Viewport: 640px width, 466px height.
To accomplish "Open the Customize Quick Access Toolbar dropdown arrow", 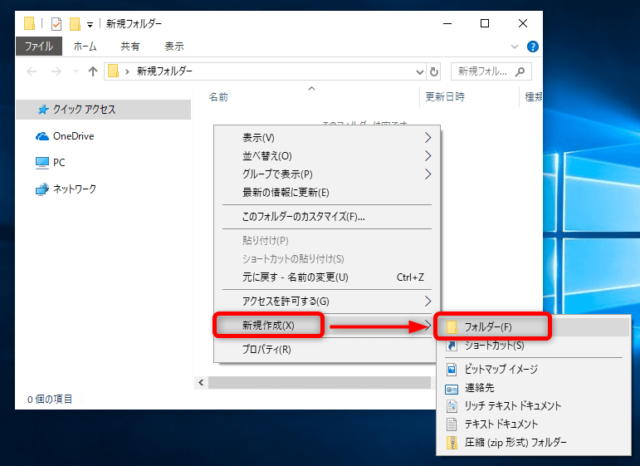I will [90, 25].
